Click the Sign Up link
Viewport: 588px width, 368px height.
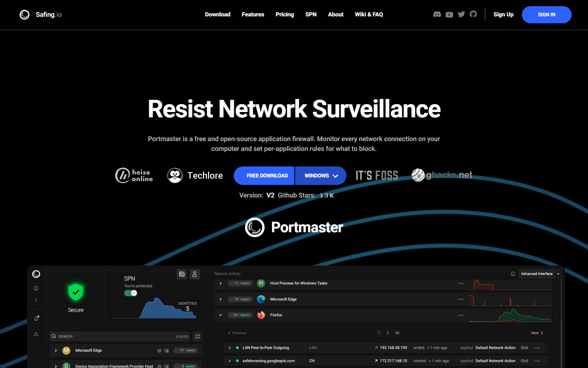(503, 14)
